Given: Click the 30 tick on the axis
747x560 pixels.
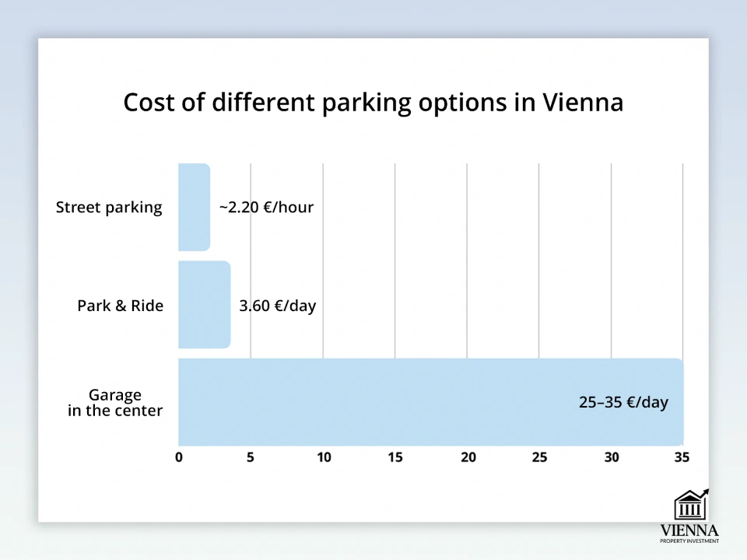Looking at the screenshot, I should (x=612, y=457).
